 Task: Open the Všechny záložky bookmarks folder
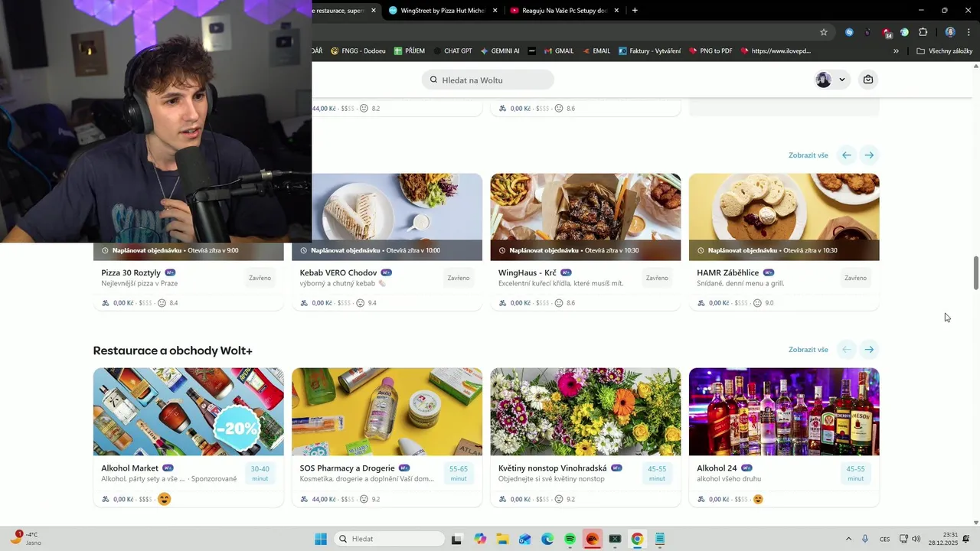945,51
